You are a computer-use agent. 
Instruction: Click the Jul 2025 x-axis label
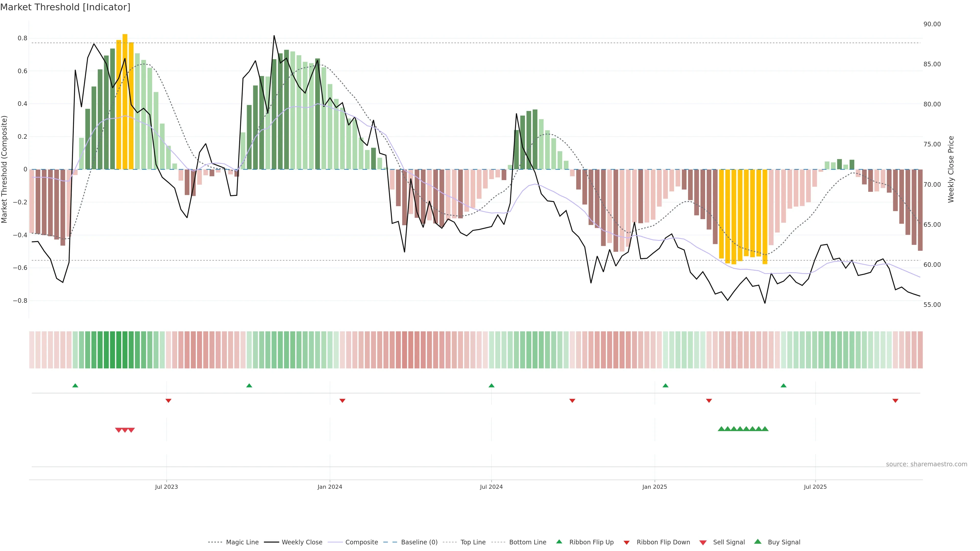[815, 487]
